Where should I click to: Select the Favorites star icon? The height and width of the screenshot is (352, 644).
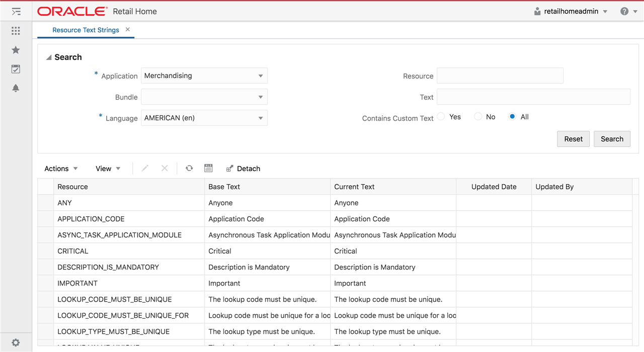[16, 50]
